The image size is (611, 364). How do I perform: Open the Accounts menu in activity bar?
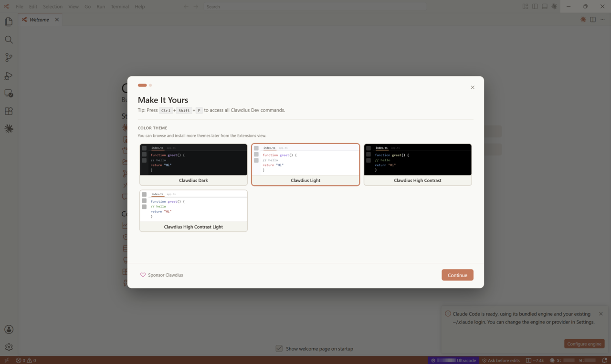coord(9,329)
